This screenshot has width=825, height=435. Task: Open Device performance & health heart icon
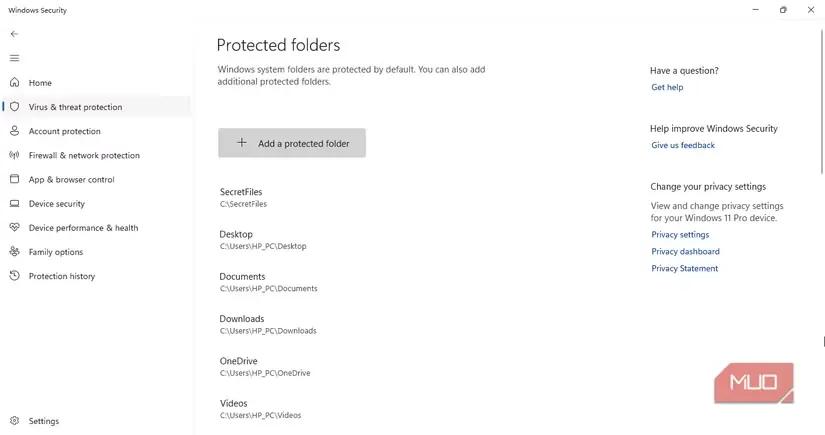point(14,227)
